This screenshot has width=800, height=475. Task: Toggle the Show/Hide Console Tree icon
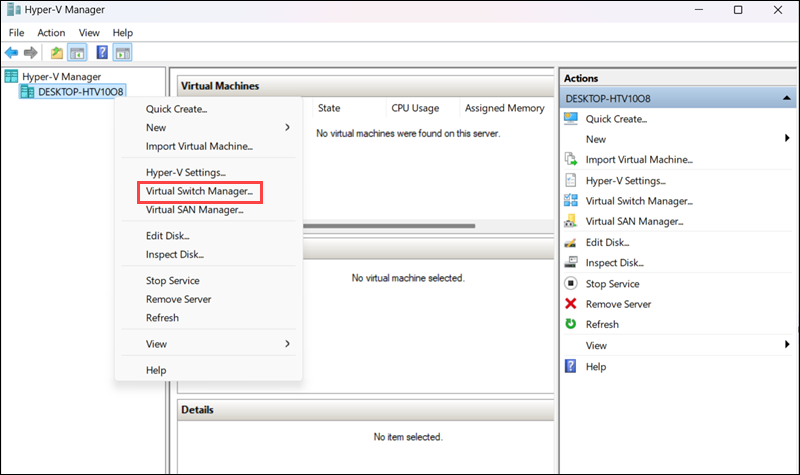point(78,52)
